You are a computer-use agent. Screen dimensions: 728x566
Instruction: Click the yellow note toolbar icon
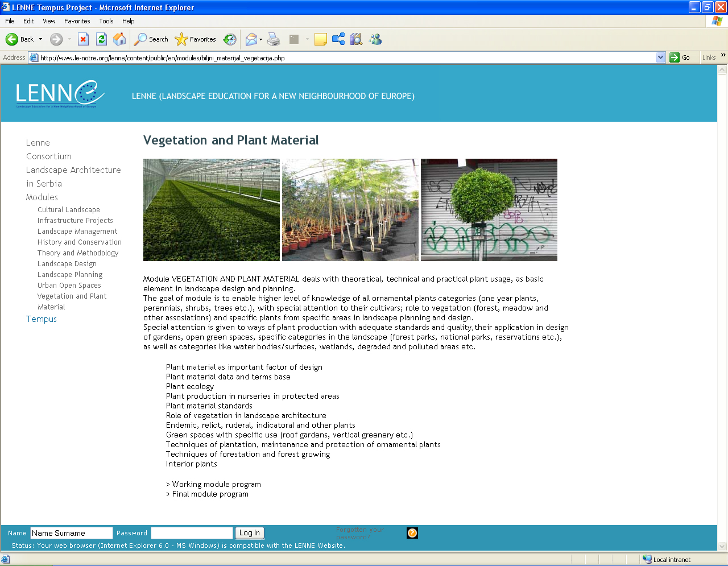click(321, 39)
